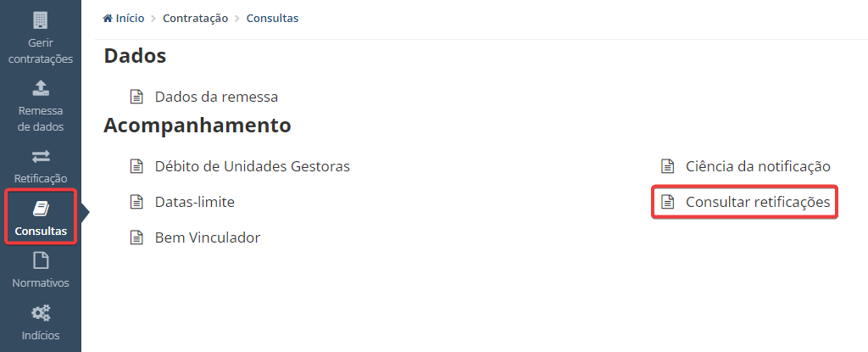Go to Início in breadcrumb
The width and height of the screenshot is (868, 352).
click(130, 19)
